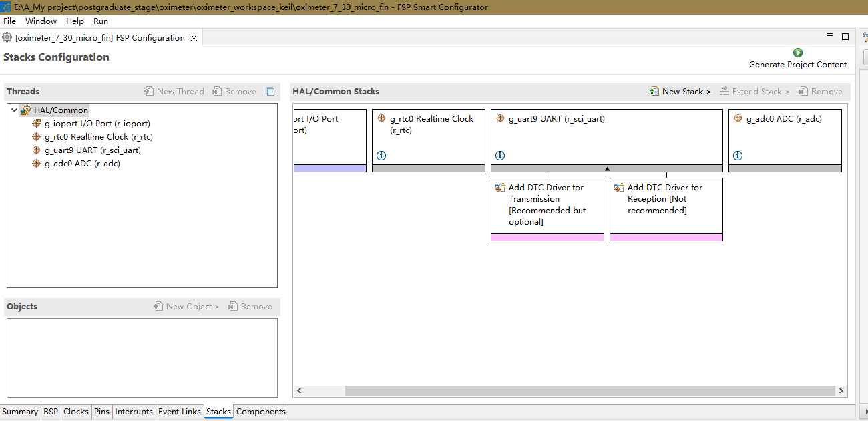Click the horizontal scrollbar thumb in stacks pane
Viewport: 868px width, 421px height.
coord(590,390)
